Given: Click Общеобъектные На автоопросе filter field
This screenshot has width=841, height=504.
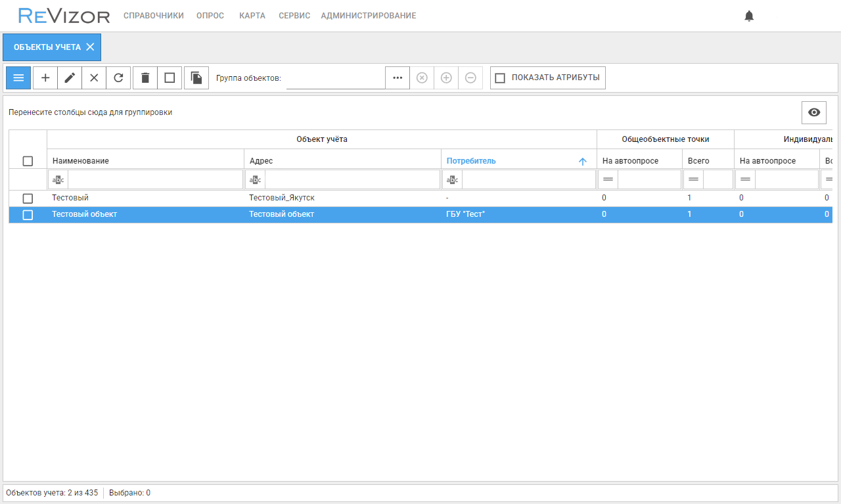Looking at the screenshot, I should (649, 180).
